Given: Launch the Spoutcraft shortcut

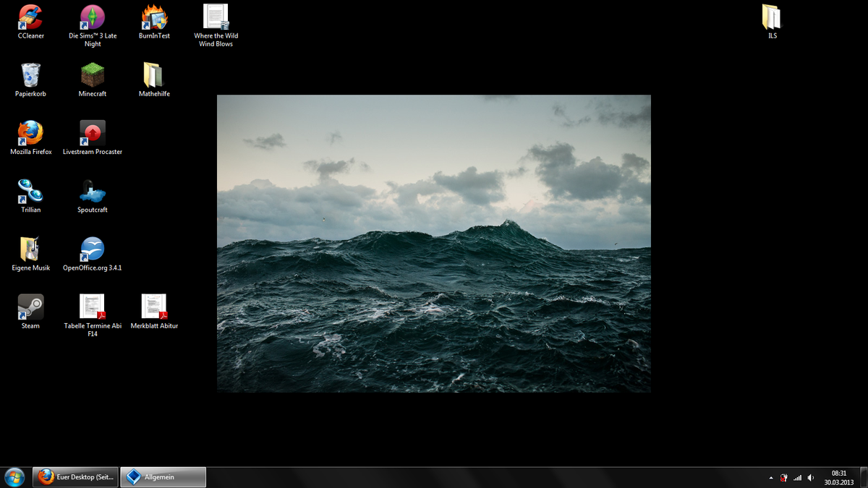Looking at the screenshot, I should pyautogui.click(x=93, y=191).
